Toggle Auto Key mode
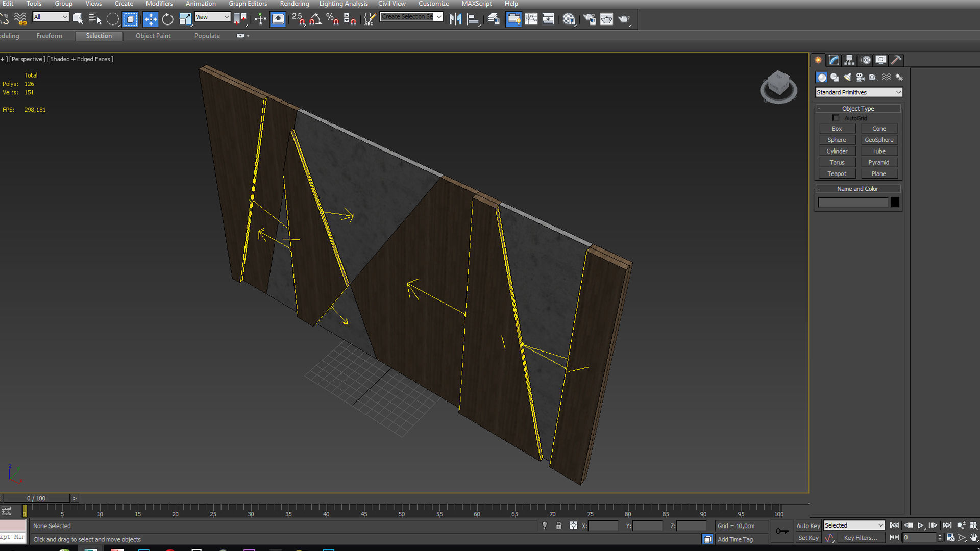This screenshot has height=551, width=980. (808, 525)
